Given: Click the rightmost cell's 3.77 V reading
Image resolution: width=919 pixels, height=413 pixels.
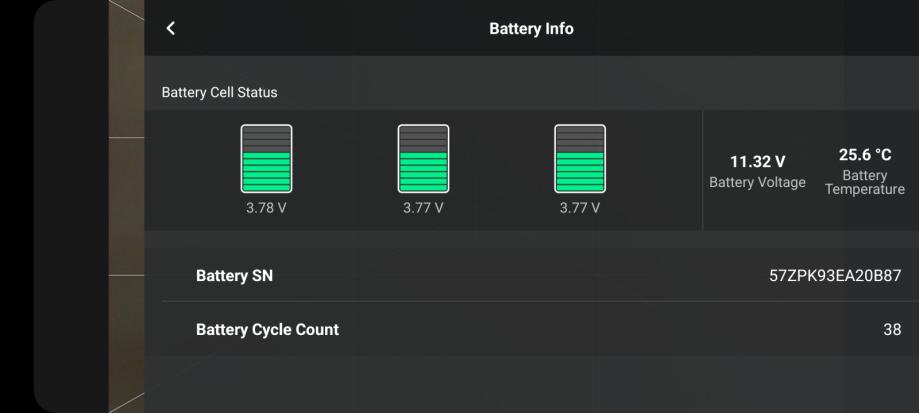Looking at the screenshot, I should [x=580, y=208].
